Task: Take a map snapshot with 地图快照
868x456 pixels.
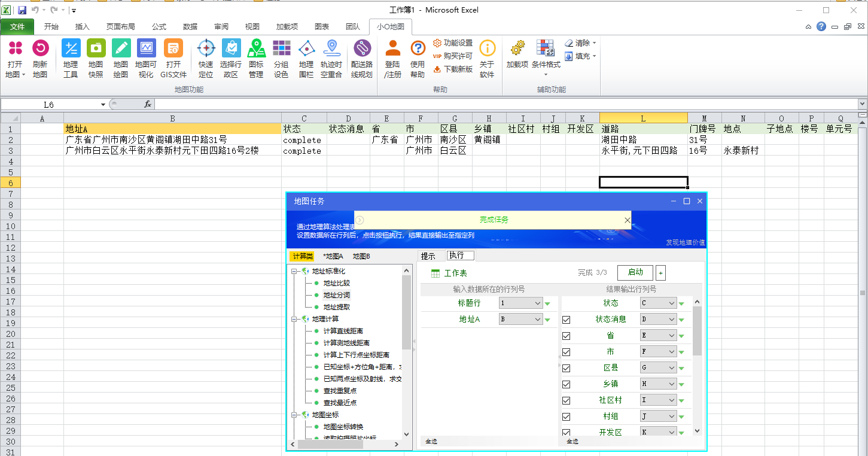Action: 96,59
